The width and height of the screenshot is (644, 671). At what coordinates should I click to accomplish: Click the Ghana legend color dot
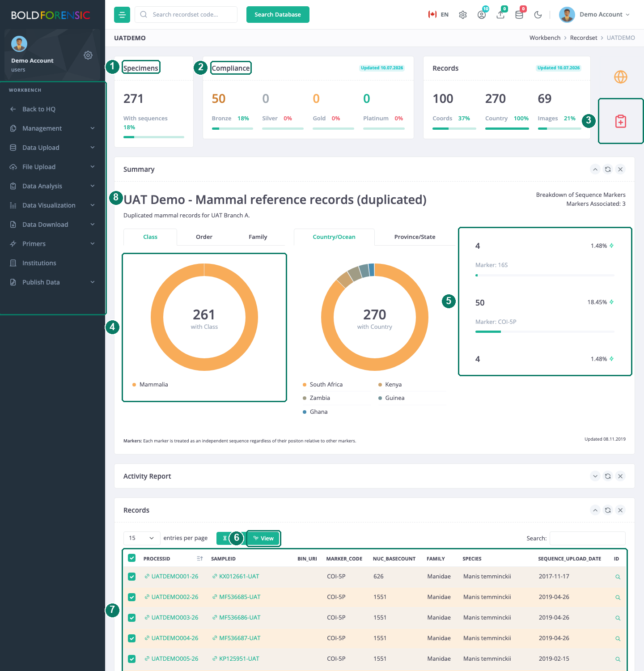point(305,412)
